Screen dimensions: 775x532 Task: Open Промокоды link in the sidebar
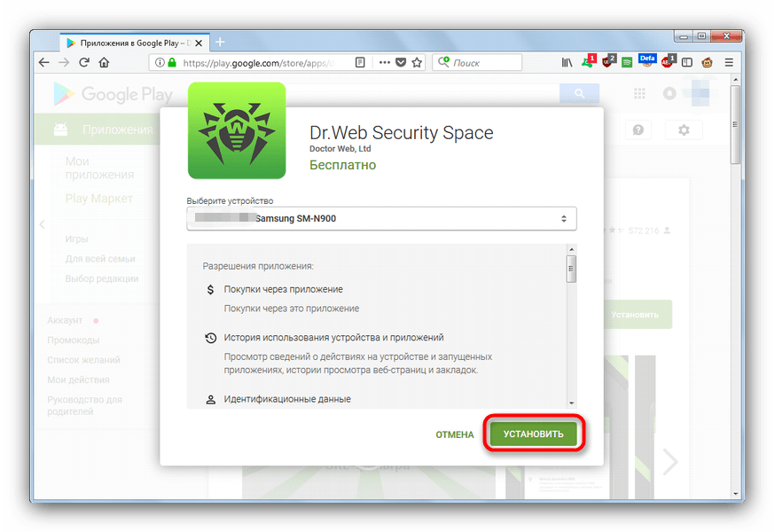click(x=73, y=340)
